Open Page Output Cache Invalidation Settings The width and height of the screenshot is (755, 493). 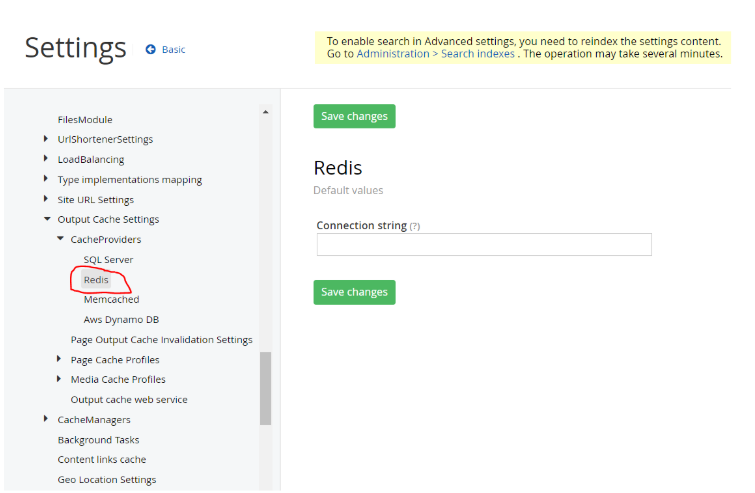(x=161, y=339)
